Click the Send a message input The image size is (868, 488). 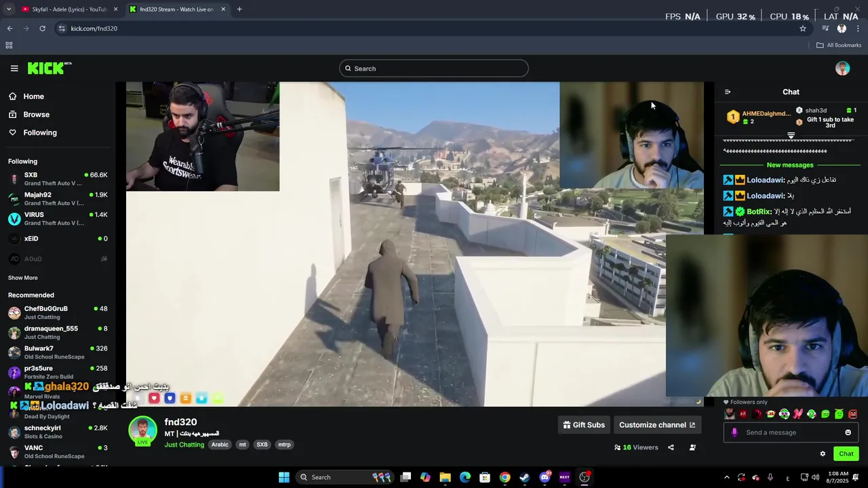pyautogui.click(x=790, y=432)
